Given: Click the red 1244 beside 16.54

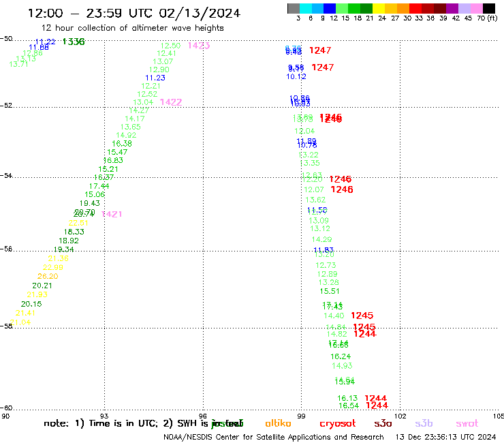Looking at the screenshot, I should pyautogui.click(x=377, y=406).
